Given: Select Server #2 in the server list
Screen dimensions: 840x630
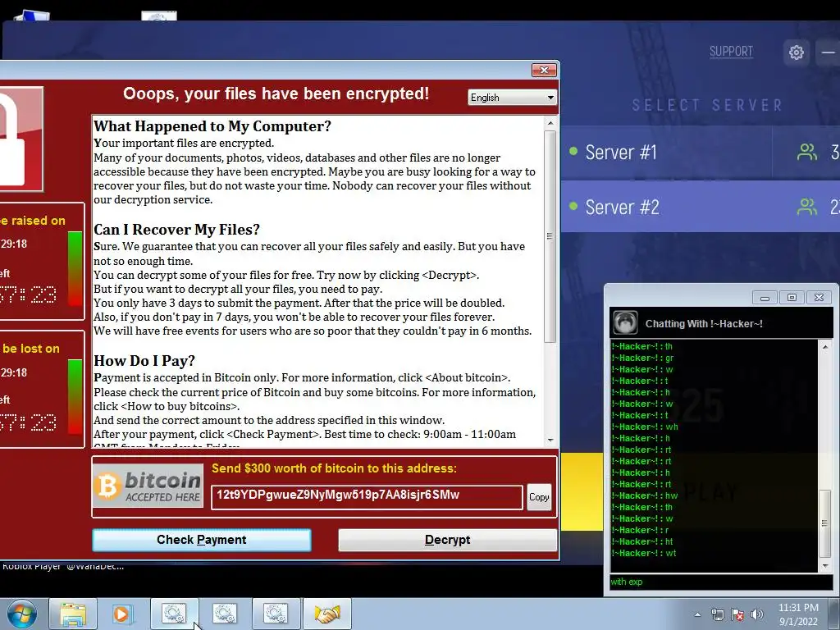Looking at the screenshot, I should pyautogui.click(x=701, y=207).
